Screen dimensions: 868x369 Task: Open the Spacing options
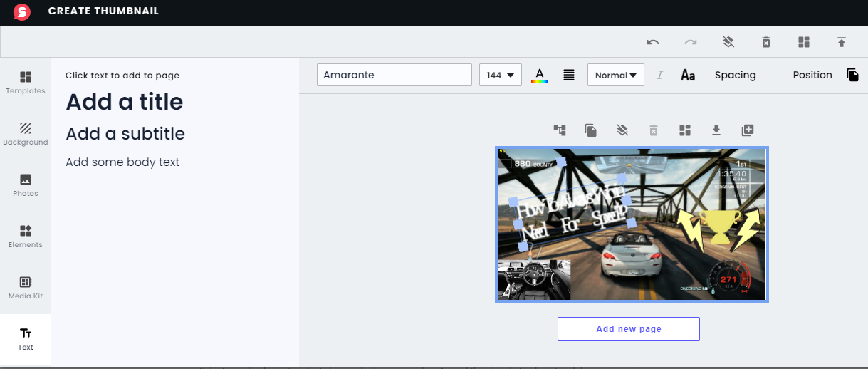[736, 75]
